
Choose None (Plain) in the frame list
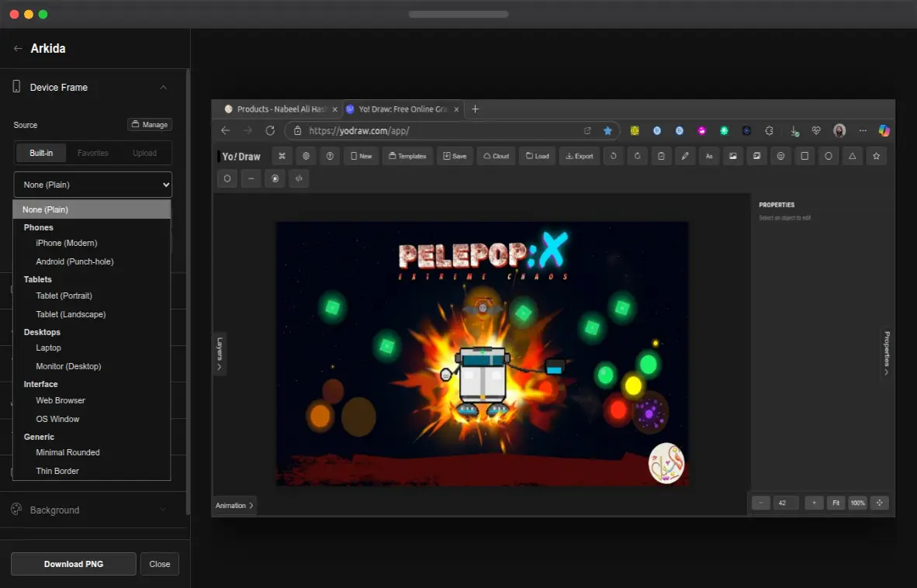[92, 209]
